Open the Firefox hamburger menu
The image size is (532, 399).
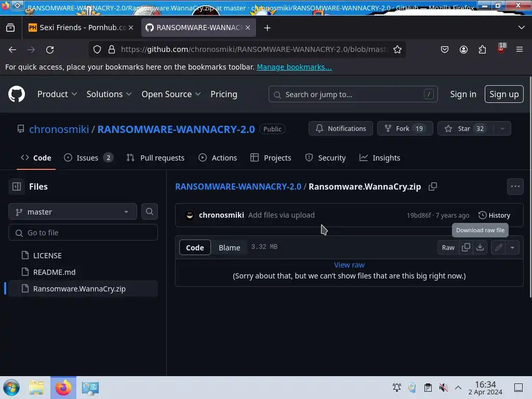(520, 49)
